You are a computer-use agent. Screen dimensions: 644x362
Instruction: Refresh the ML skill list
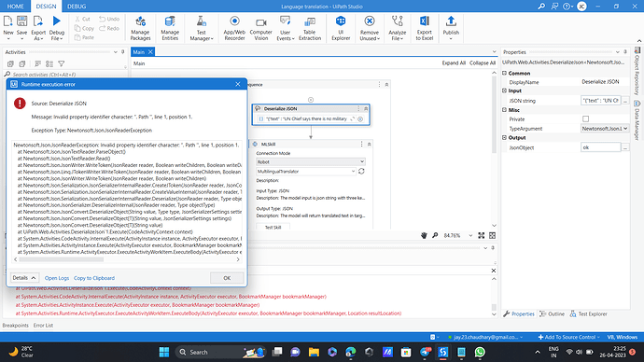coord(361,171)
